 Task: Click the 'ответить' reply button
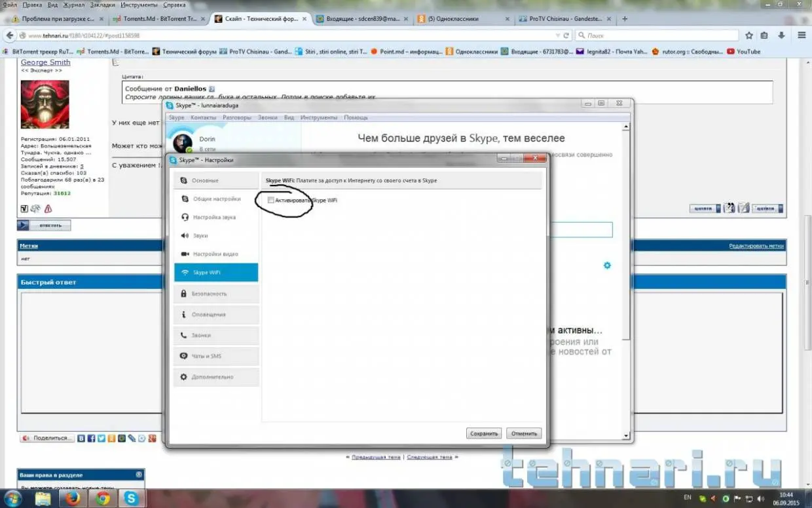coord(44,225)
